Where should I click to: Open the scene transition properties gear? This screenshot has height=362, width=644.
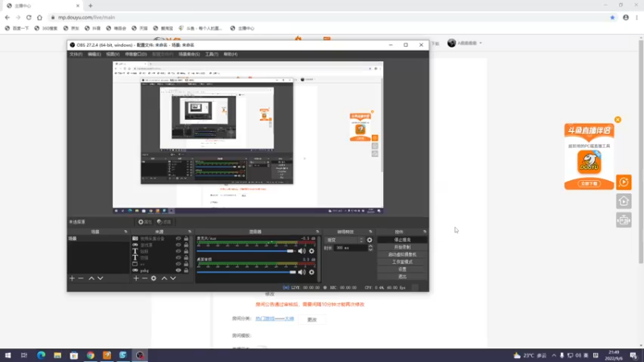pyautogui.click(x=369, y=240)
